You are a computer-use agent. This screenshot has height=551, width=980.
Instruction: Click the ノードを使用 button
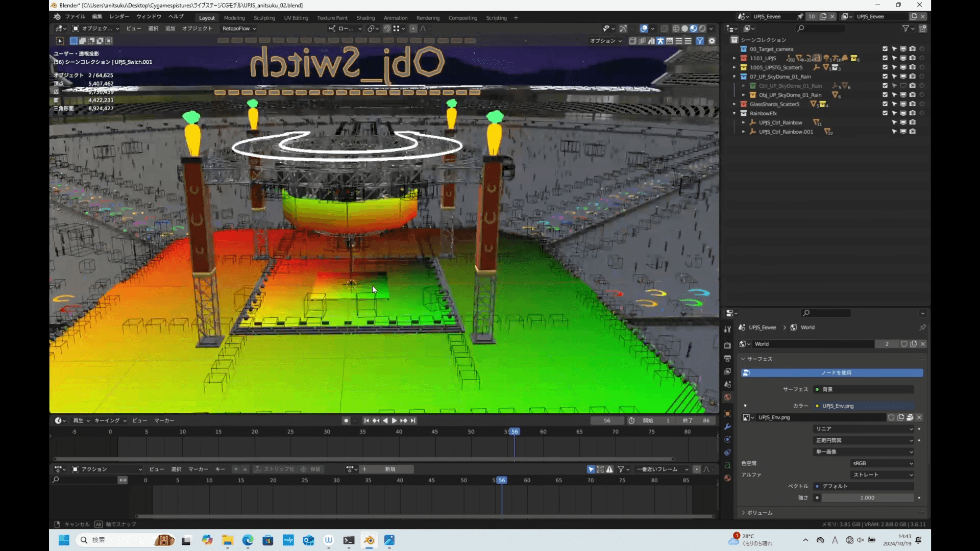click(832, 373)
